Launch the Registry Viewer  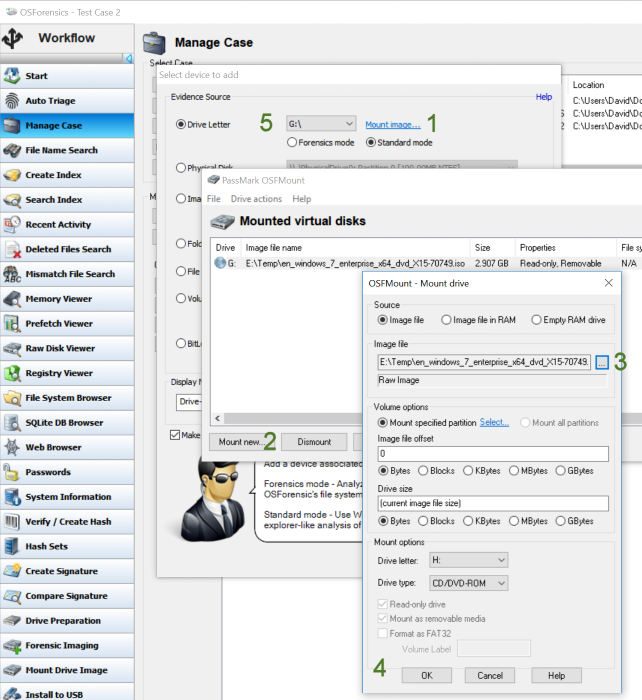[67, 373]
